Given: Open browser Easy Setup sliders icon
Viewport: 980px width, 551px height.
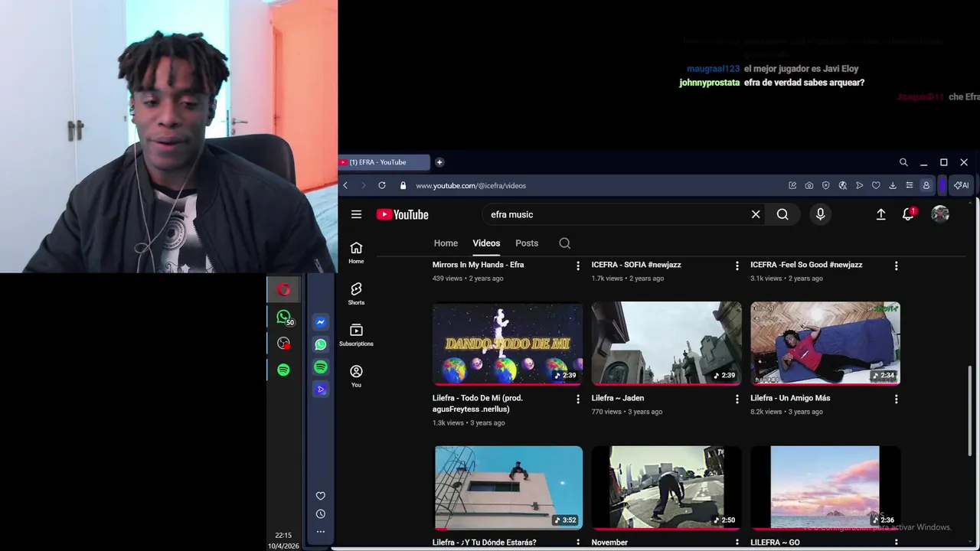Looking at the screenshot, I should point(909,185).
